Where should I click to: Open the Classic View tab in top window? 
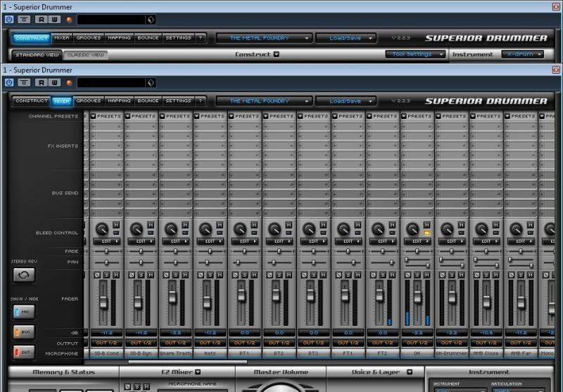click(x=86, y=54)
